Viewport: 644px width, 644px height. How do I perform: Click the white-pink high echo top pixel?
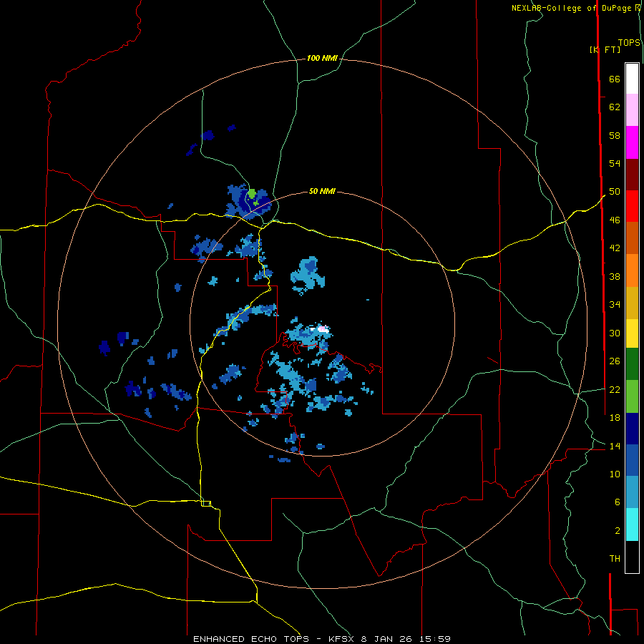(x=323, y=328)
